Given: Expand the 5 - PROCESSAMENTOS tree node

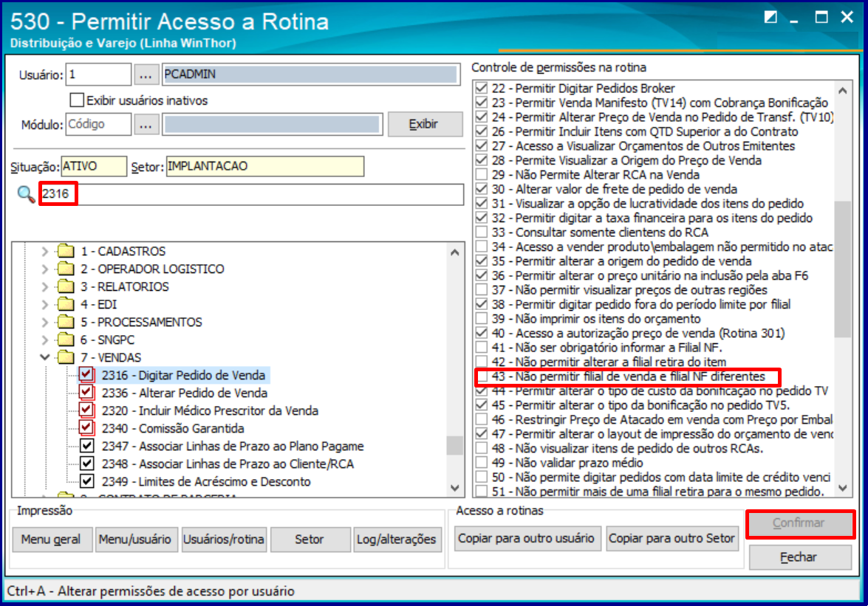Looking at the screenshot, I should pos(45,322).
